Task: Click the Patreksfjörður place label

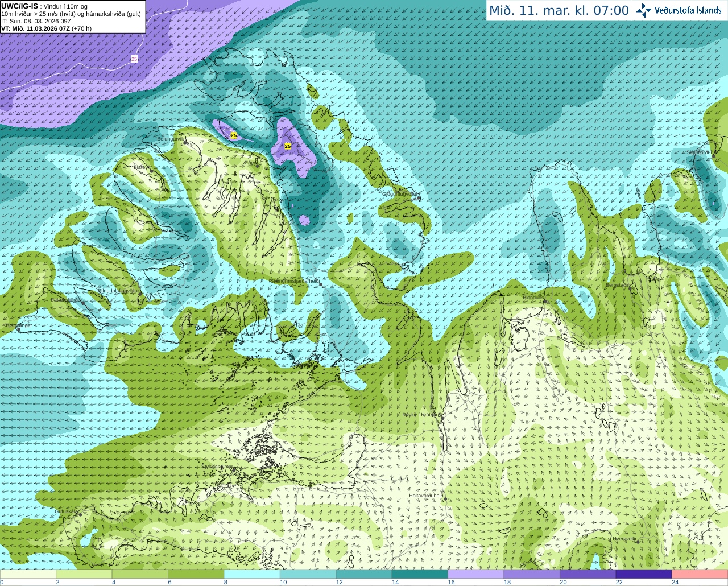Action: tap(67, 299)
